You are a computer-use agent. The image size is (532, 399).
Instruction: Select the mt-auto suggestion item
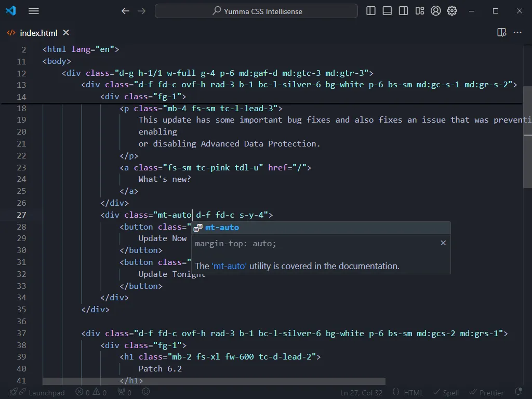(321, 228)
